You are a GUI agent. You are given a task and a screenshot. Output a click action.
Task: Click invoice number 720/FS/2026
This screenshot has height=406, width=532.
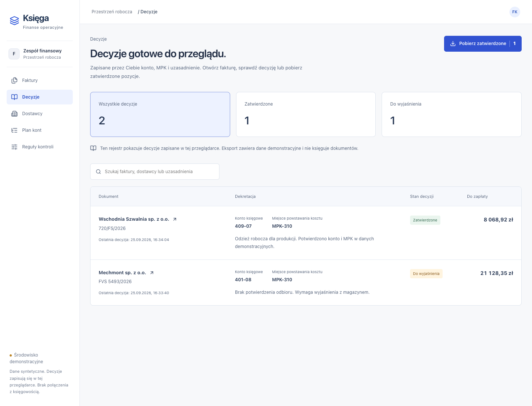pos(112,228)
